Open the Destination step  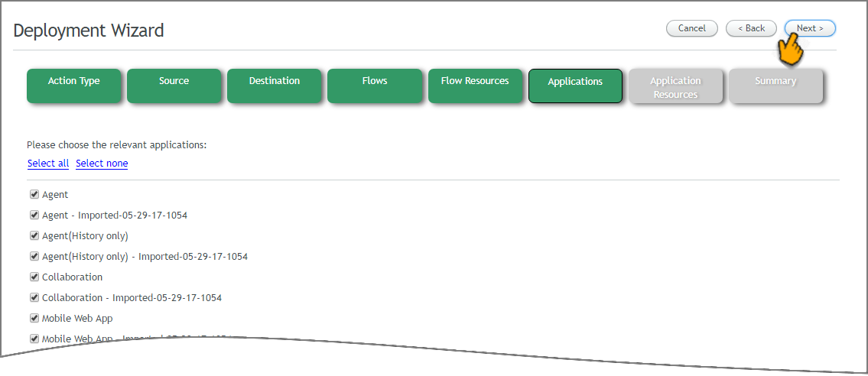point(275,86)
